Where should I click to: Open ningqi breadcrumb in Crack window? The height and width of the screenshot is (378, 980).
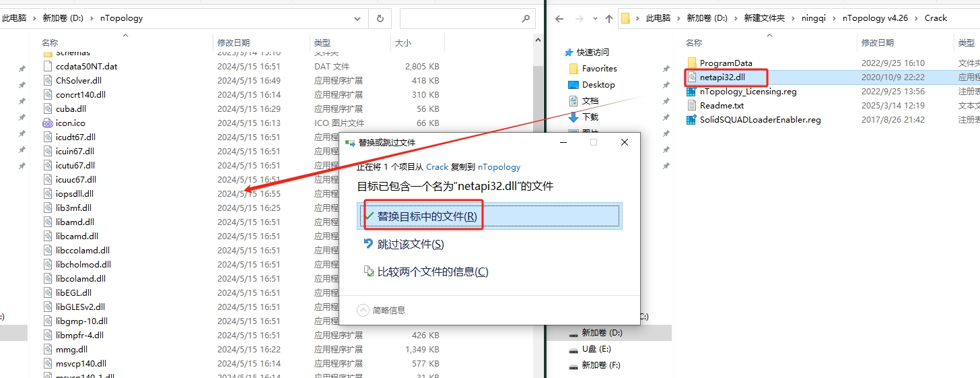click(x=813, y=18)
